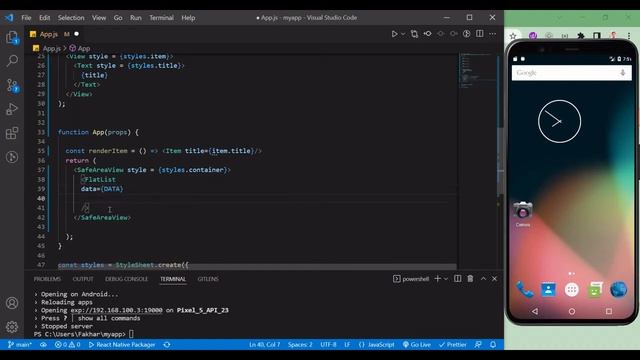Open the Source Control view
Viewport: 640px width, 360px height.
[x=12, y=85]
